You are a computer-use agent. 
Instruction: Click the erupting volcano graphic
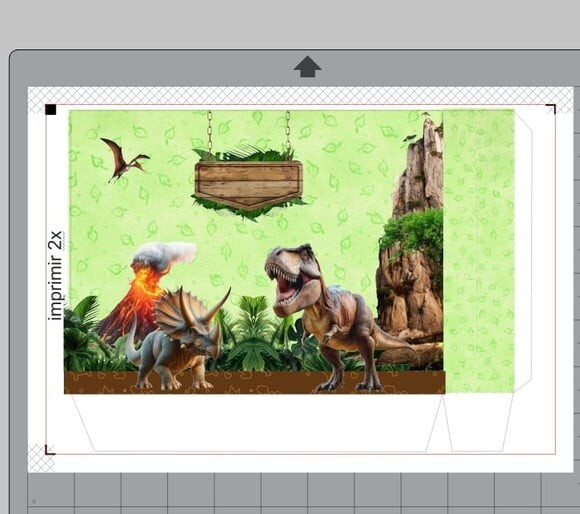pos(144,292)
